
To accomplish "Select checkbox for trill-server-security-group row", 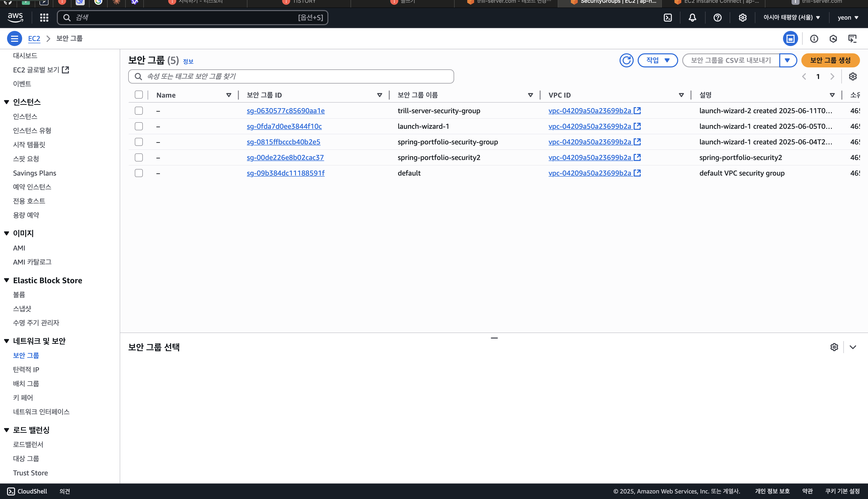I will (139, 111).
